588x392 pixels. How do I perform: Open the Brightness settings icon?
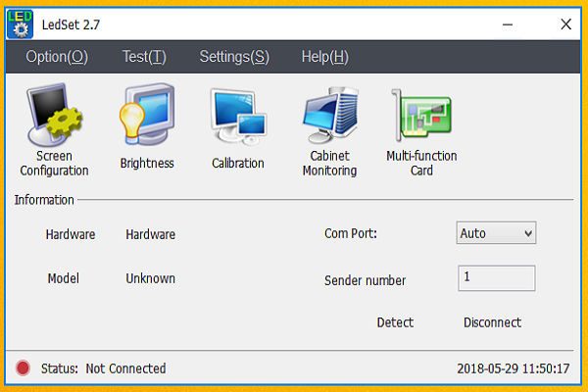[x=147, y=126]
